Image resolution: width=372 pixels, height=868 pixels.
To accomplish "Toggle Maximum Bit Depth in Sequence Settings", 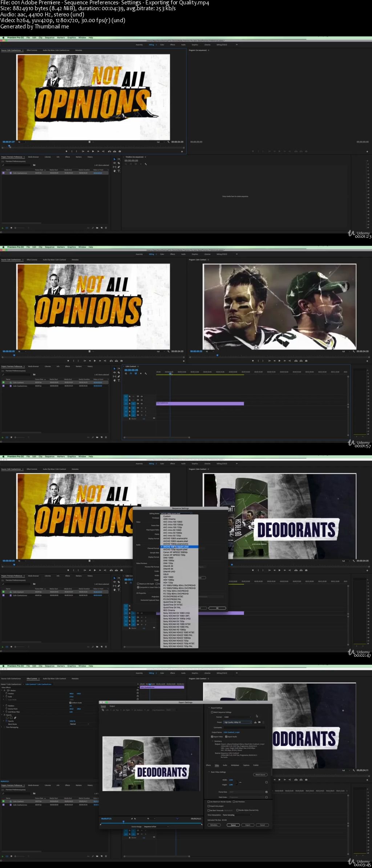I will (x=138, y=584).
